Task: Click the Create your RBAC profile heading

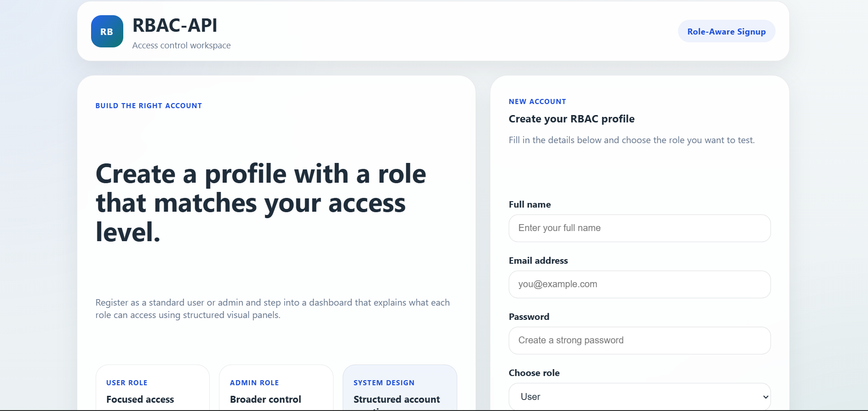Action: [x=571, y=119]
